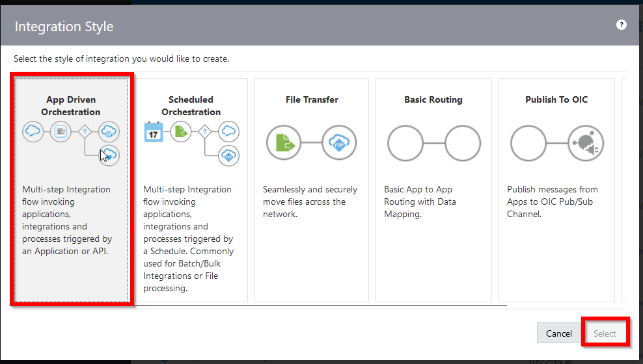Select the App Driven Orchestration card
643x364 pixels.
click(x=71, y=190)
